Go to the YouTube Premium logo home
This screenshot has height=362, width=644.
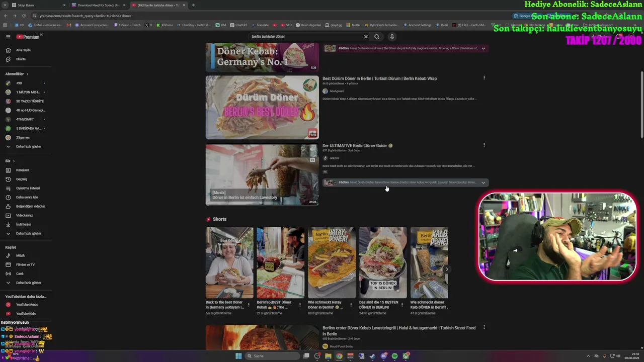click(29, 37)
